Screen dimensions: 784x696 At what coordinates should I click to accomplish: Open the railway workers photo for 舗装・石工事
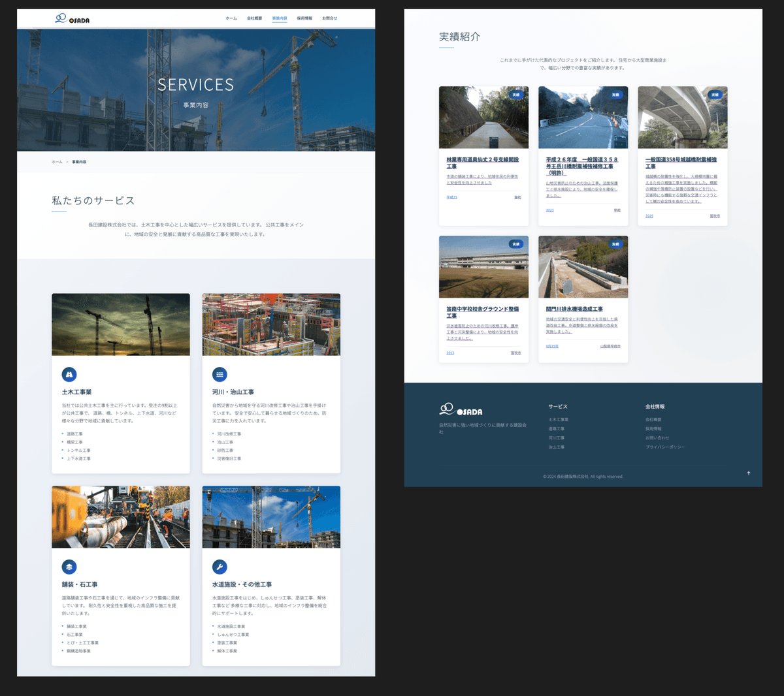click(121, 516)
